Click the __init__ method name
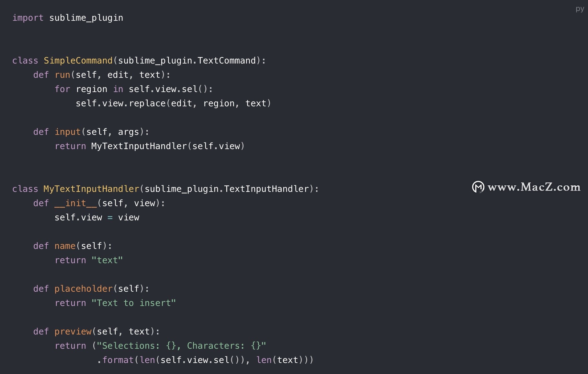This screenshot has height=374, width=588. coord(76,203)
